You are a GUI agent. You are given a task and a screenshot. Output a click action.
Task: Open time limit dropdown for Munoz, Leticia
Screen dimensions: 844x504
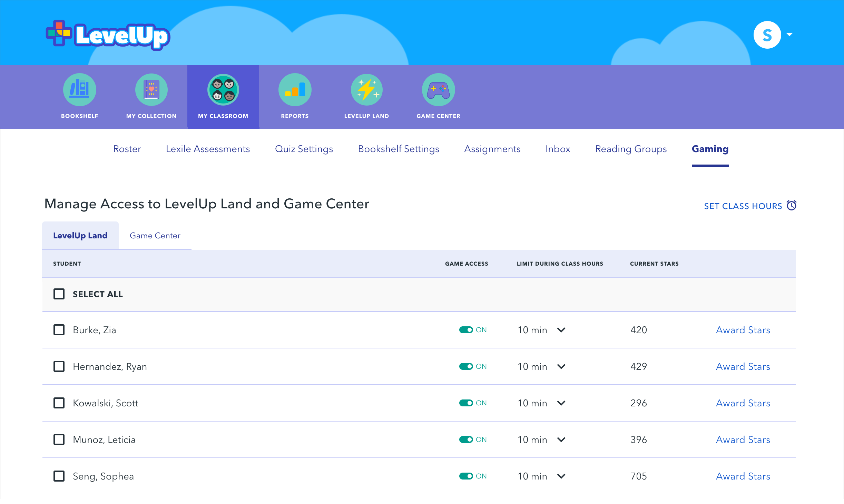561,439
